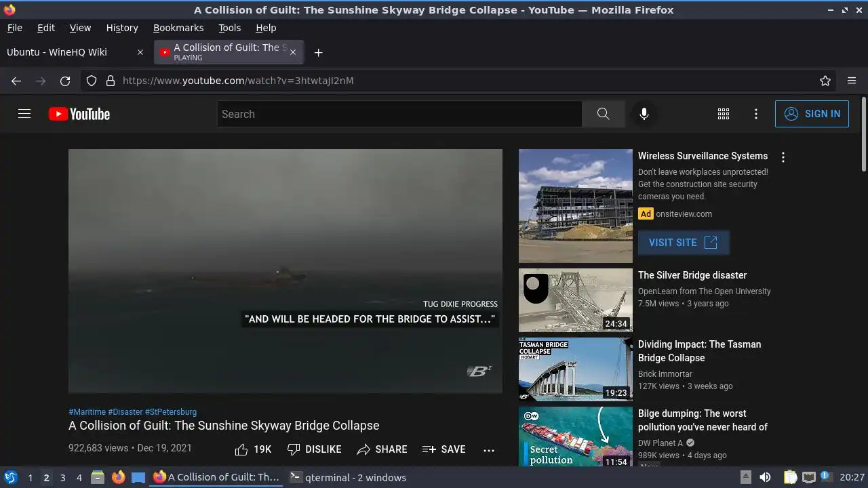Close the A Collision of Guilt tab
Viewport: 868px width, 488px height.
pos(293,52)
